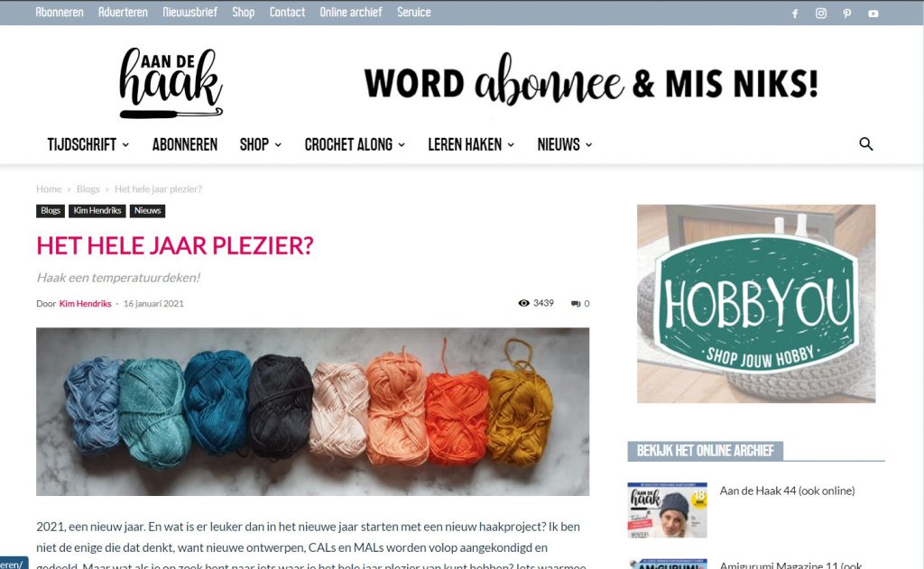Screen dimensions: 924x569
Task: Click the comments bubble icon
Action: (576, 304)
